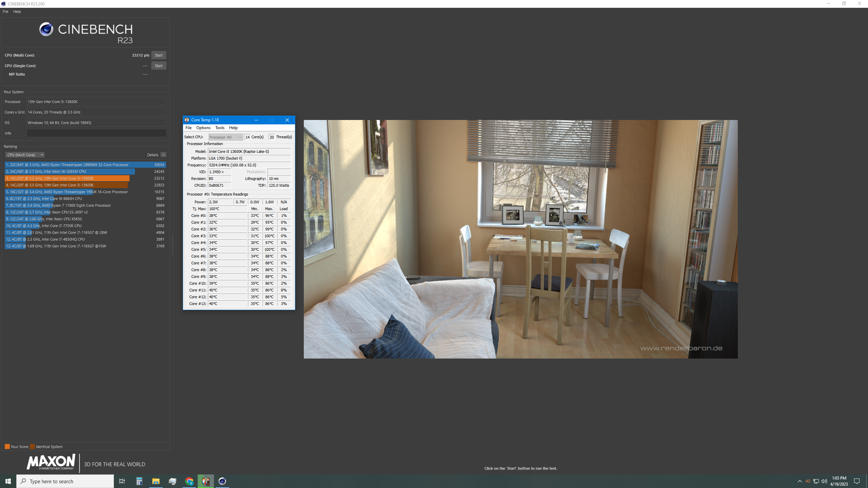Click the Core Temp Model field
Image resolution: width=868 pixels, height=488 pixels.
click(249, 151)
